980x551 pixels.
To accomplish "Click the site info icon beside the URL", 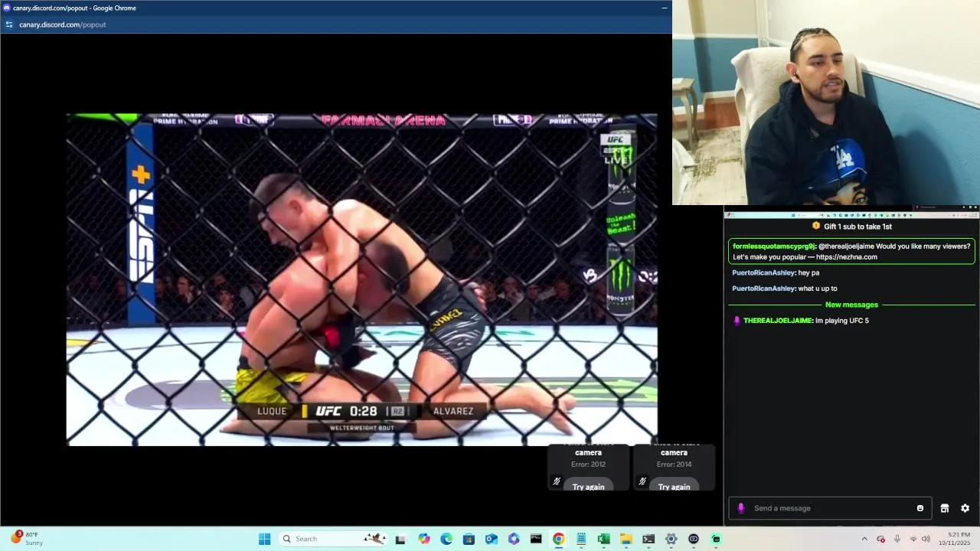I will click(8, 24).
